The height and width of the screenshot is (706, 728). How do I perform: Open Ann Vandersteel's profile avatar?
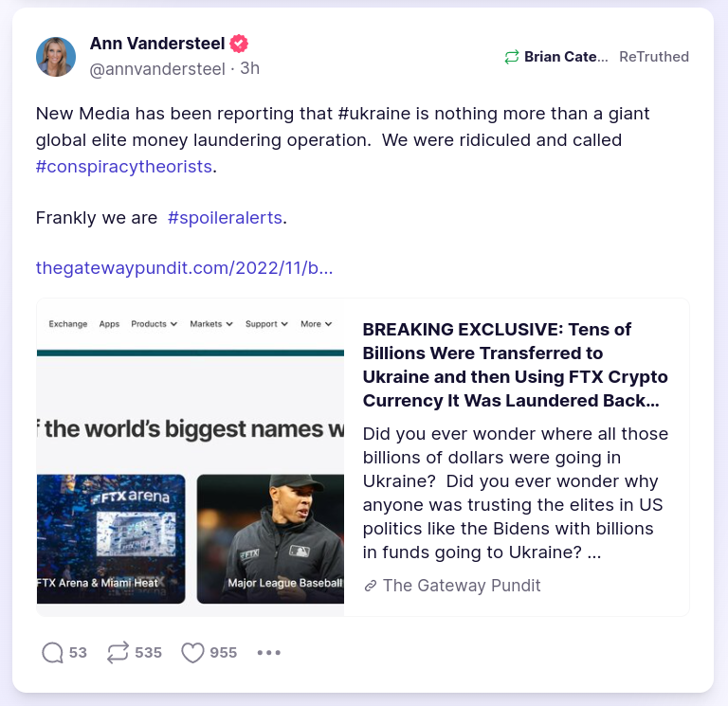(x=56, y=57)
